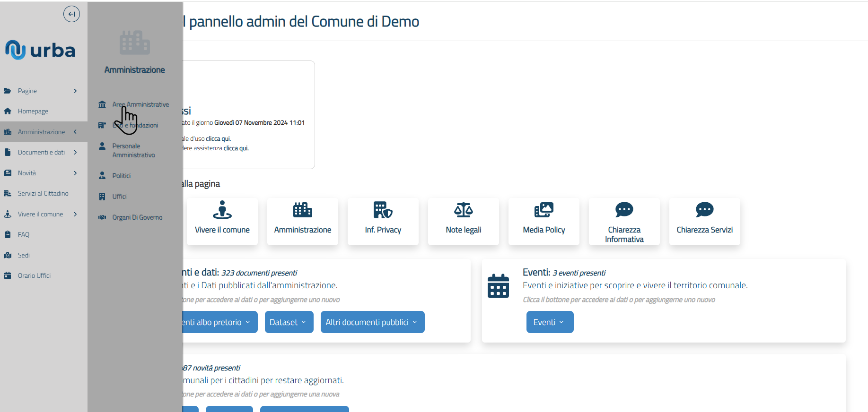
Task: Open the Media Policy images icon card
Action: pyautogui.click(x=544, y=221)
